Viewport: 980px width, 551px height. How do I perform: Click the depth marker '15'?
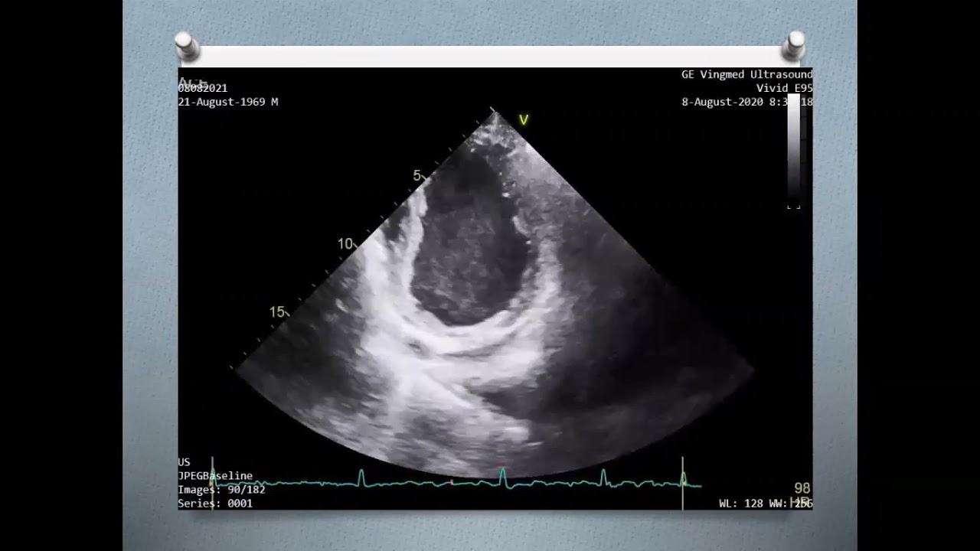[277, 312]
